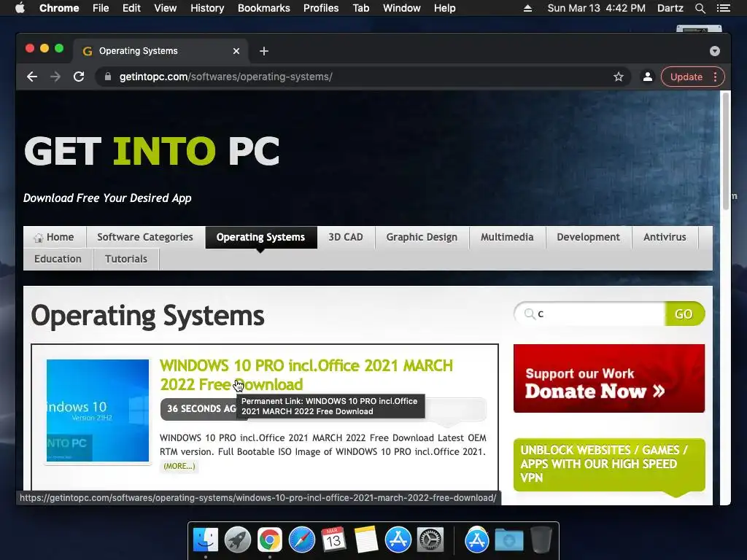Click the App Store icon beside Downloads folder
Viewport: 747px width, 560px height.
point(476,540)
